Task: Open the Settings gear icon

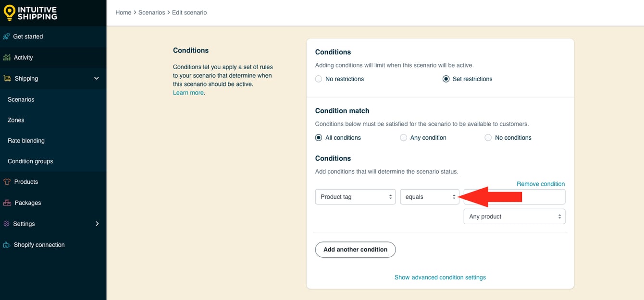Action: pos(6,224)
